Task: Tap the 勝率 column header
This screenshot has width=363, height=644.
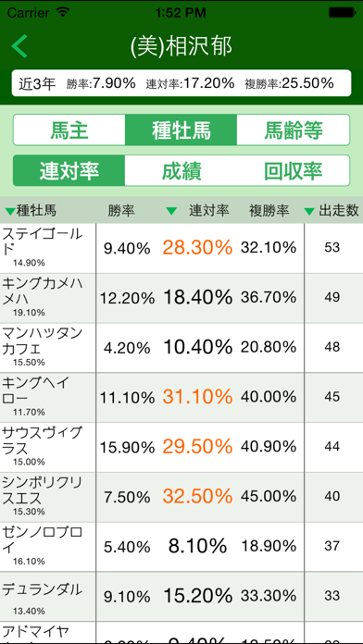Action: 121,211
